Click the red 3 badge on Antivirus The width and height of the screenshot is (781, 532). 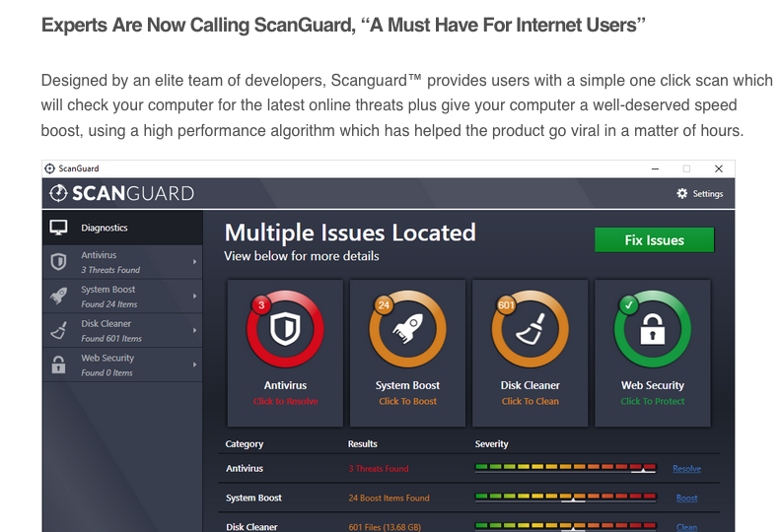(261, 304)
